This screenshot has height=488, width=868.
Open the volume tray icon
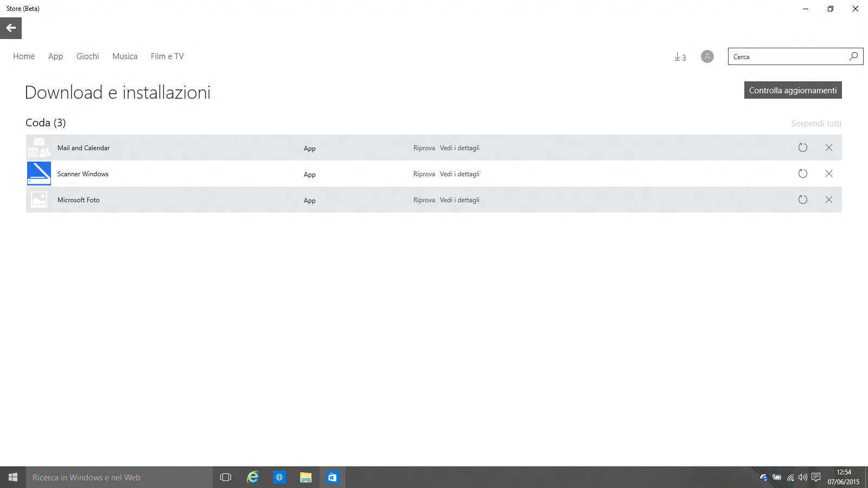click(x=803, y=478)
